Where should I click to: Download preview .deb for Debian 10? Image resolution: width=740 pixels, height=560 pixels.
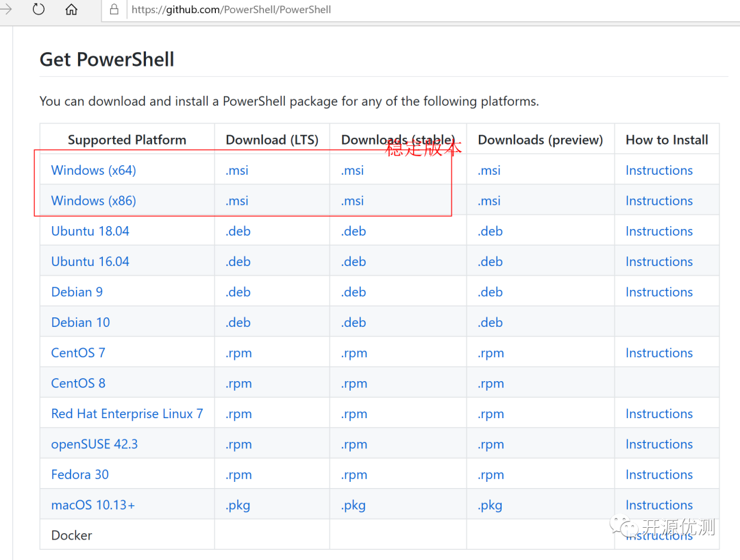click(x=490, y=322)
